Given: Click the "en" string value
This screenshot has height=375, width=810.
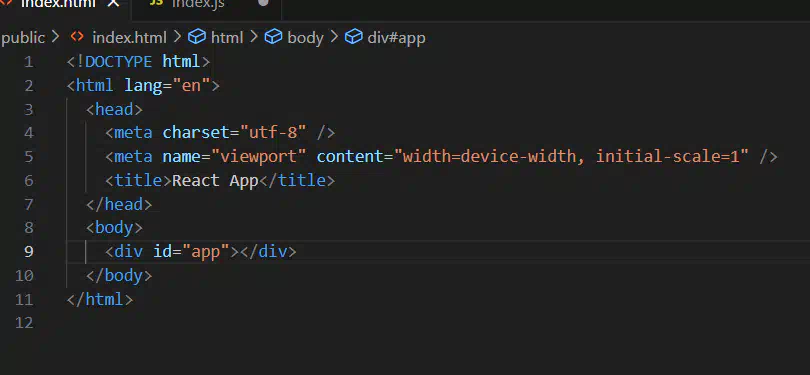Looking at the screenshot, I should [x=191, y=85].
